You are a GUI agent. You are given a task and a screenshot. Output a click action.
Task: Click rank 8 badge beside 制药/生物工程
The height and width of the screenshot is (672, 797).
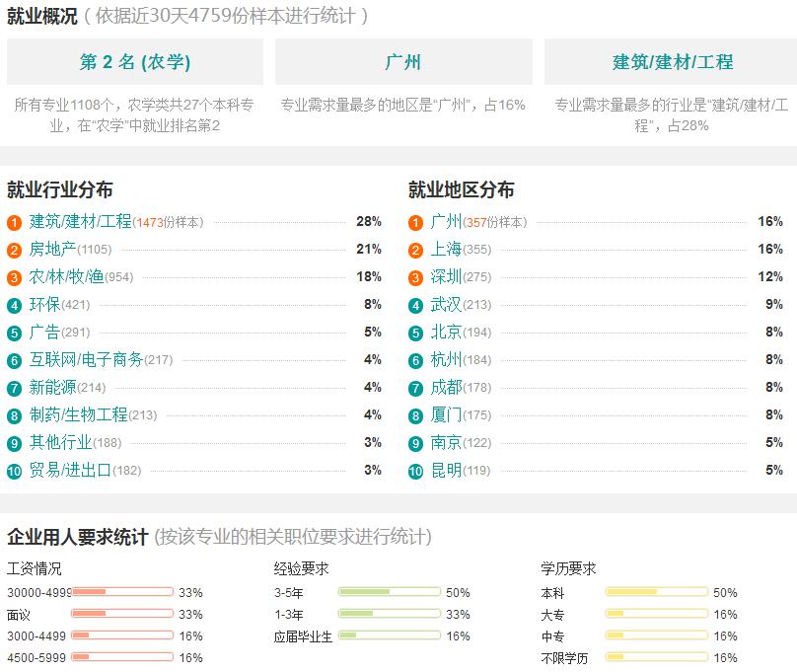click(14, 415)
